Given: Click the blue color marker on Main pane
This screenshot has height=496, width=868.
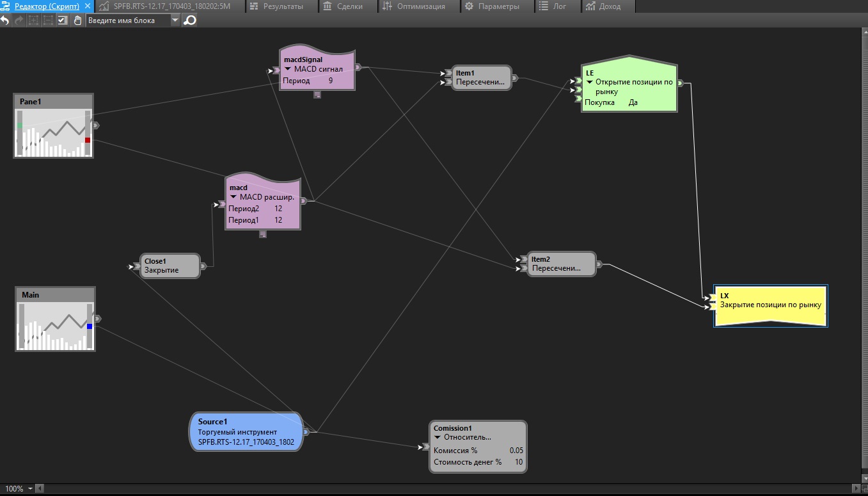Looking at the screenshot, I should 90,326.
